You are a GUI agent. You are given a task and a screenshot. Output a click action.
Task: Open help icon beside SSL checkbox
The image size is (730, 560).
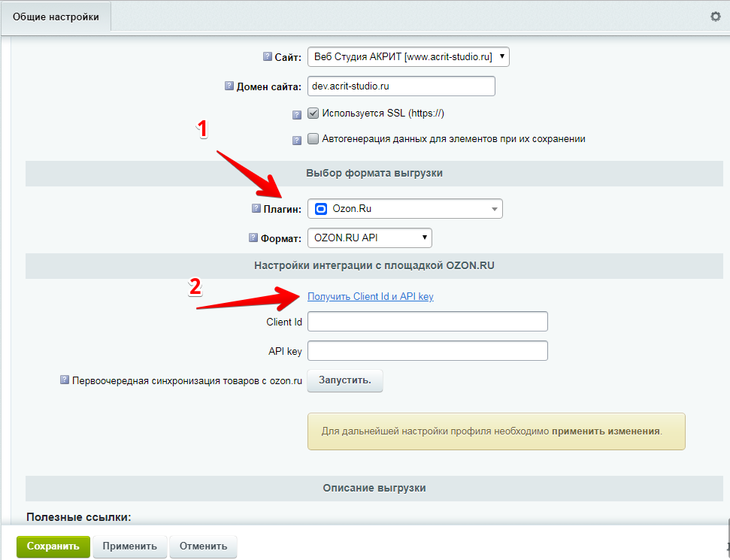[x=297, y=114]
